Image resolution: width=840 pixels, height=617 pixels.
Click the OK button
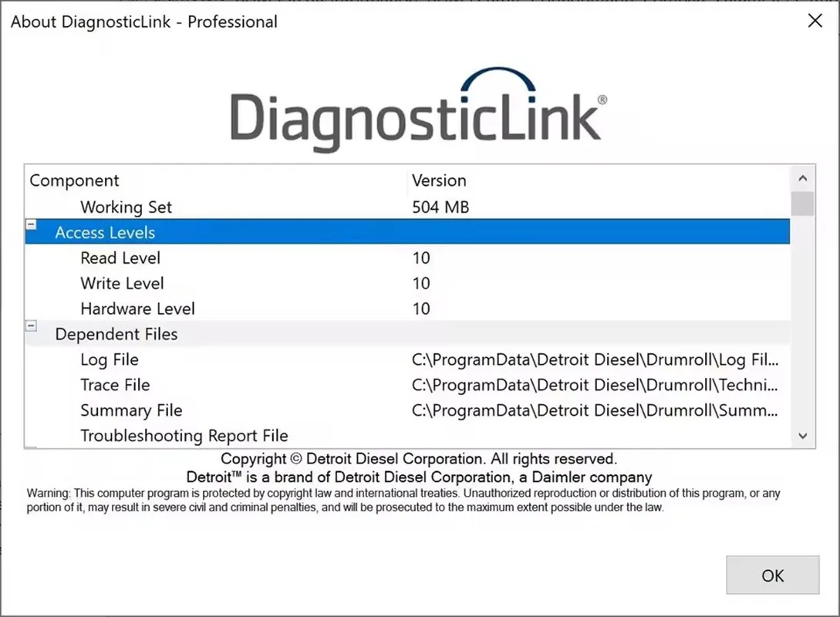[772, 575]
